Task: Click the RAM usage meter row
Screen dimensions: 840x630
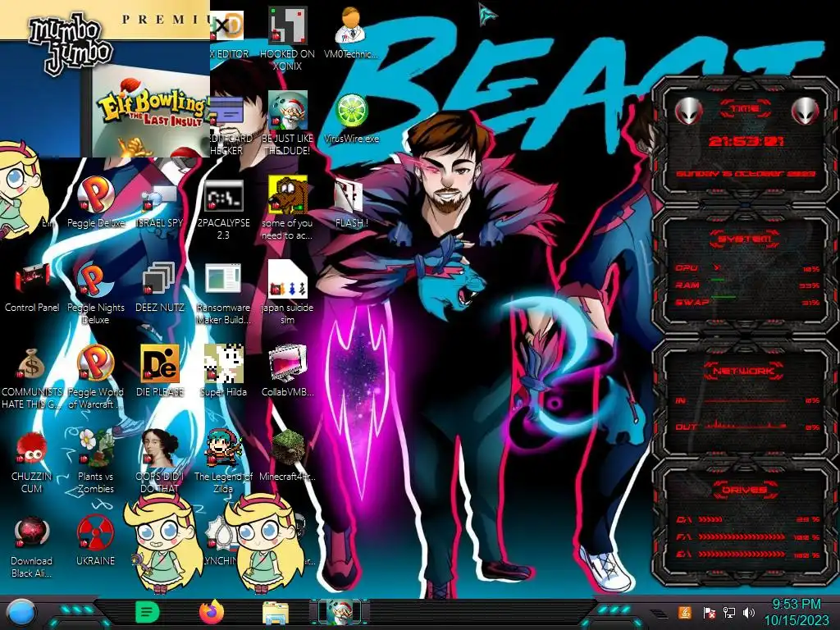Action: [747, 285]
